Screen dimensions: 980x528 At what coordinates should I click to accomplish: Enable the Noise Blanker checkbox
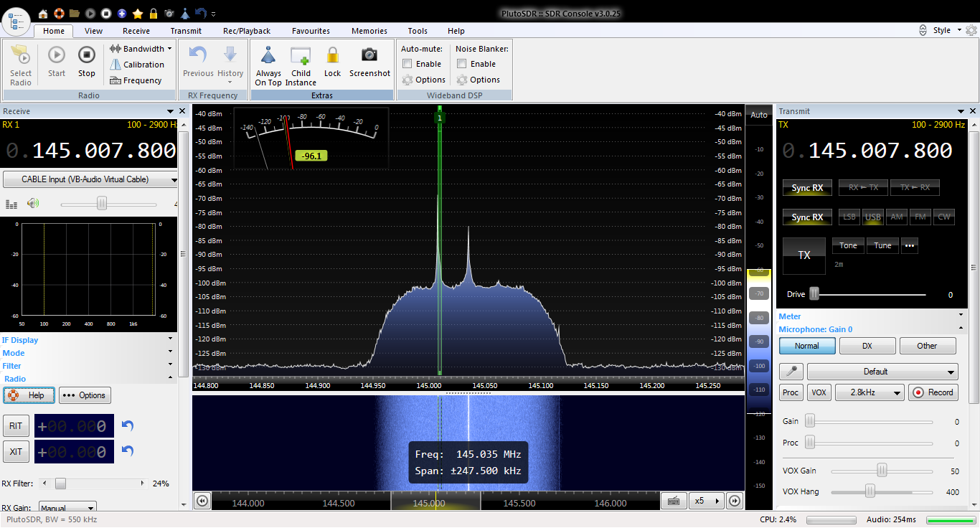click(462, 64)
